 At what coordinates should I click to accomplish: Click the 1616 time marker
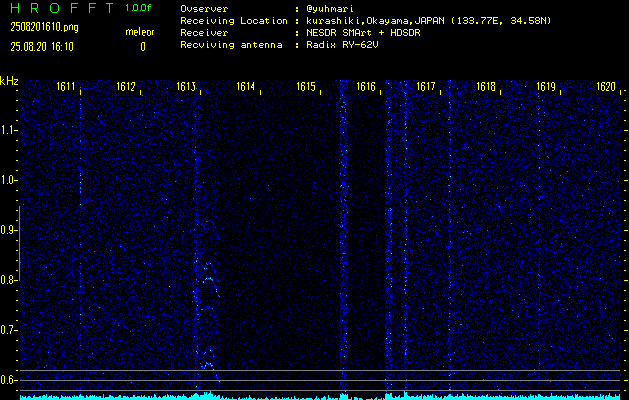[366, 86]
